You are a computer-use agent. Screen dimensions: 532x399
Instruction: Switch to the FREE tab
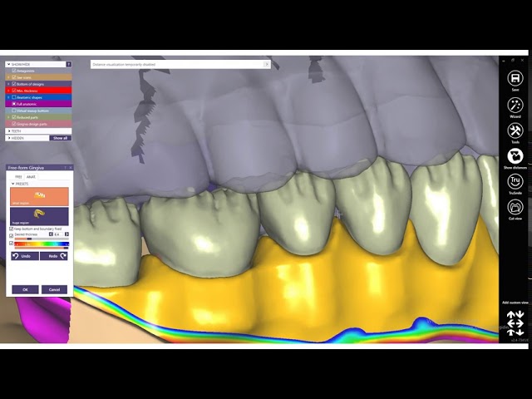click(18, 176)
